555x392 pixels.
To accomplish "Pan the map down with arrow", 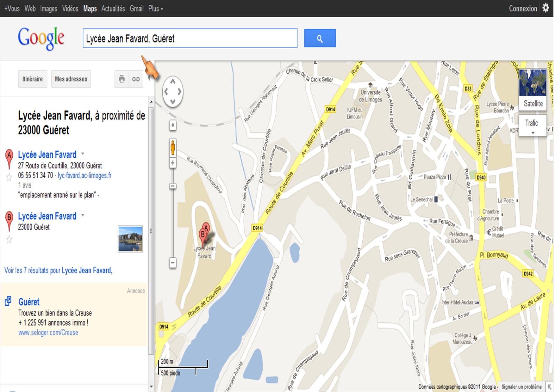I will (x=173, y=101).
